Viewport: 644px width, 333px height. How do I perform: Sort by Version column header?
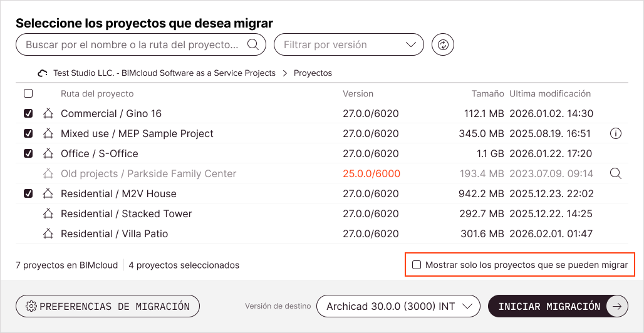coord(358,94)
